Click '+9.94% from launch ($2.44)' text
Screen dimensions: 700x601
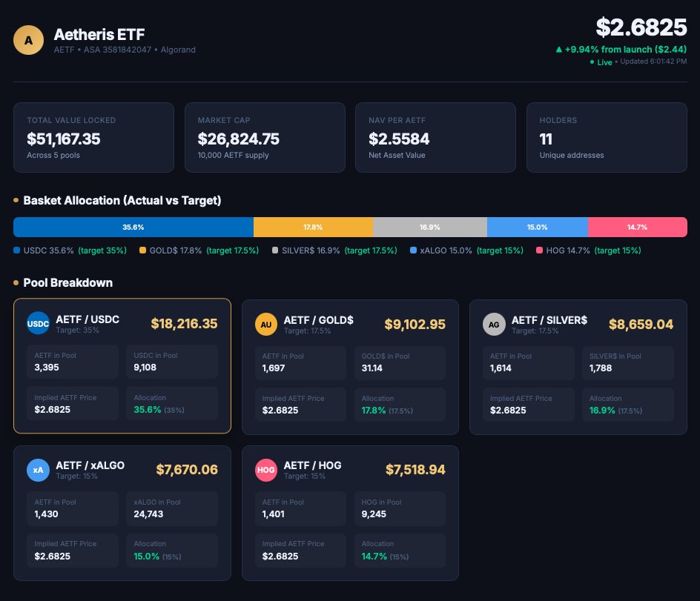click(625, 50)
